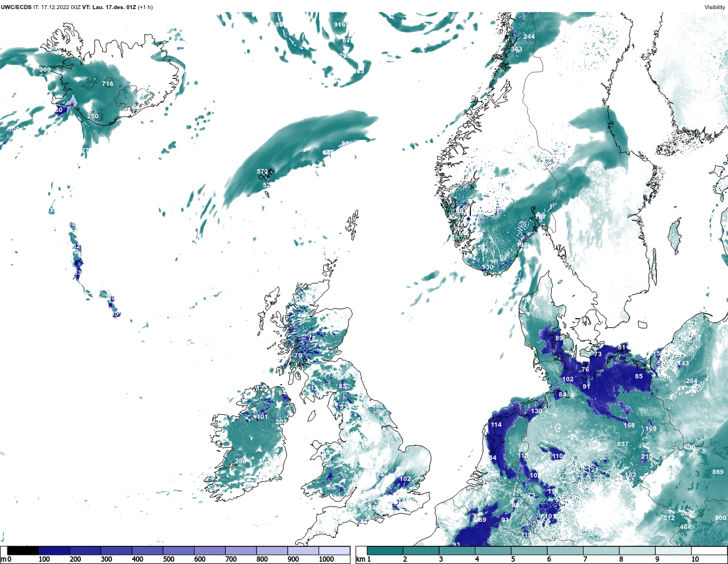This screenshot has height=564, width=728.
Task: Click the 'UWC/ECDS' header label
Action: (15, 7)
